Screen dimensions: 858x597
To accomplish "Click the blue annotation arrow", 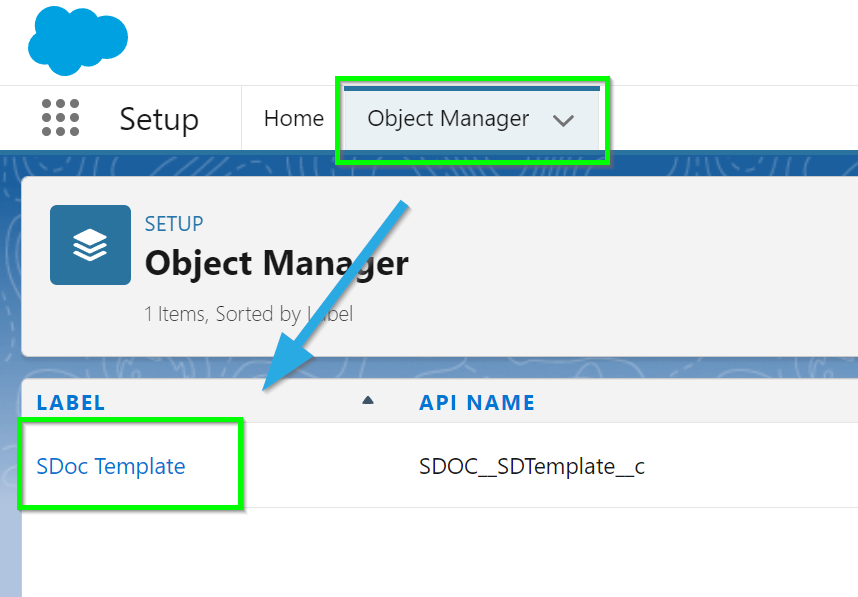I will [x=335, y=295].
